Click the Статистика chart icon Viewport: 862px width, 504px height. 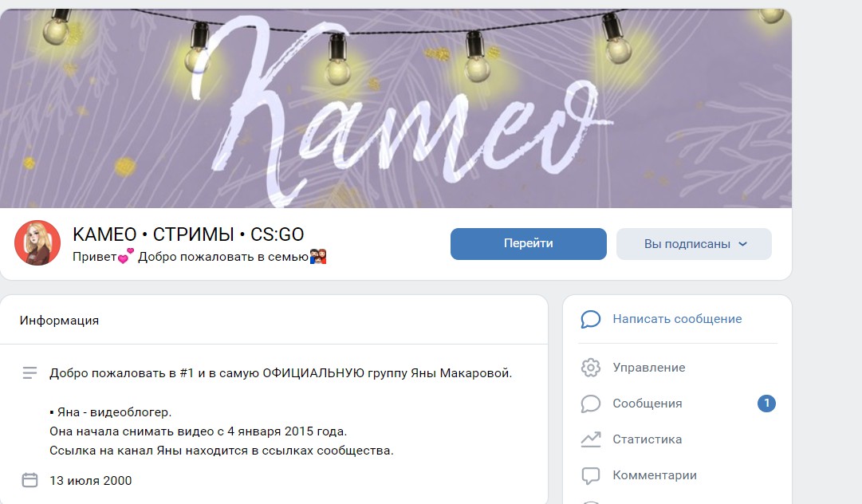pos(590,439)
